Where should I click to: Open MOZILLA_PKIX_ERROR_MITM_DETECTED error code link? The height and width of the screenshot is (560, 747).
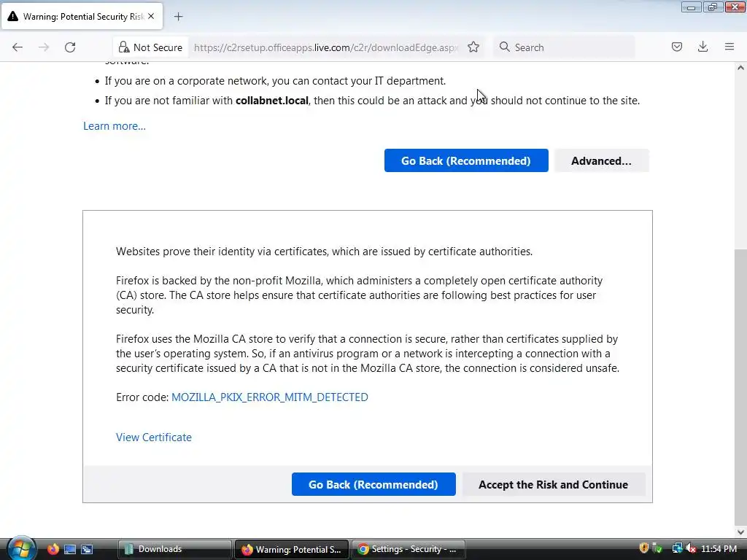[270, 397]
